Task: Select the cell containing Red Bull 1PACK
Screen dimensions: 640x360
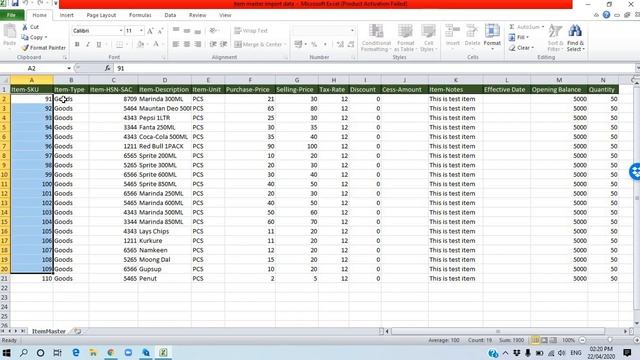Action: tap(164, 146)
